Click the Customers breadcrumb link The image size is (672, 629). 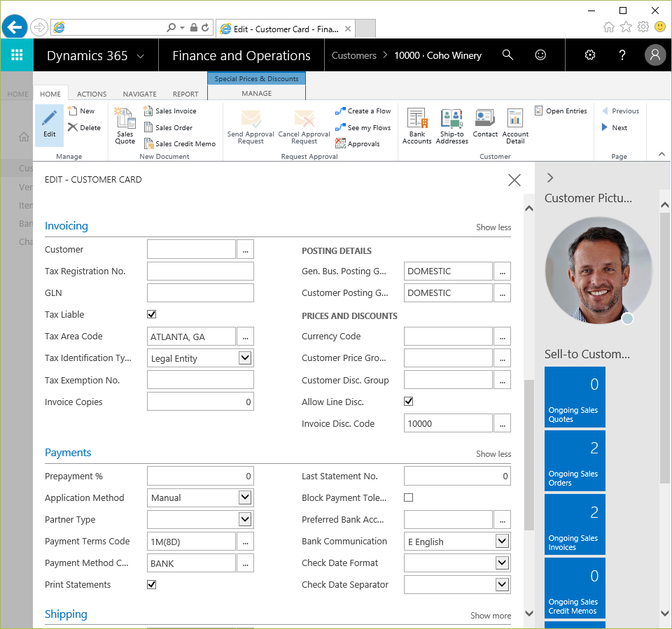pyautogui.click(x=354, y=55)
